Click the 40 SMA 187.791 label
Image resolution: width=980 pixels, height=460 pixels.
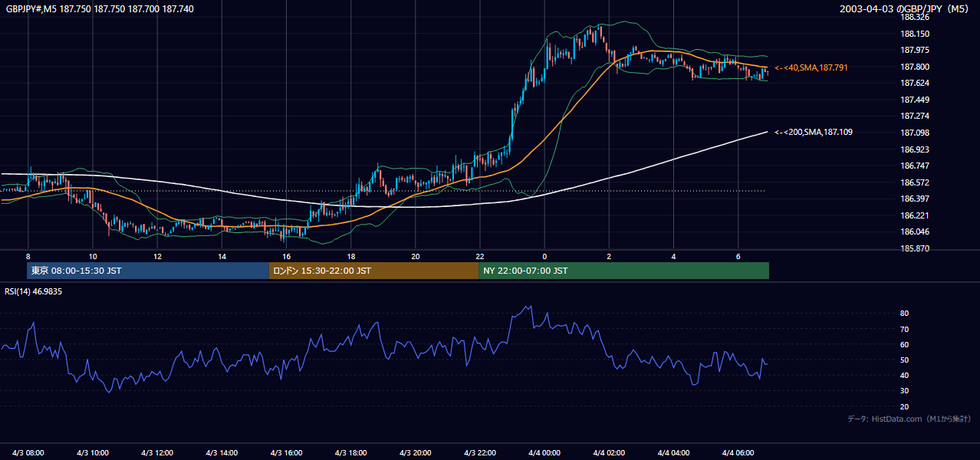(811, 67)
